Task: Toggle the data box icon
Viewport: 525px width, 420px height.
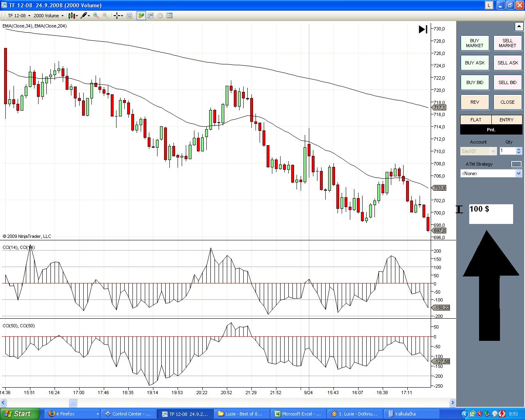Action: pos(129,16)
